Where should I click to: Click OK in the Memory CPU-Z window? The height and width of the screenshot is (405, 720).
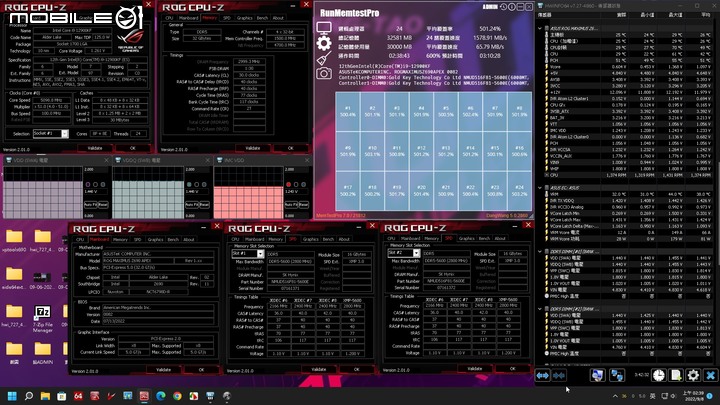click(x=290, y=148)
